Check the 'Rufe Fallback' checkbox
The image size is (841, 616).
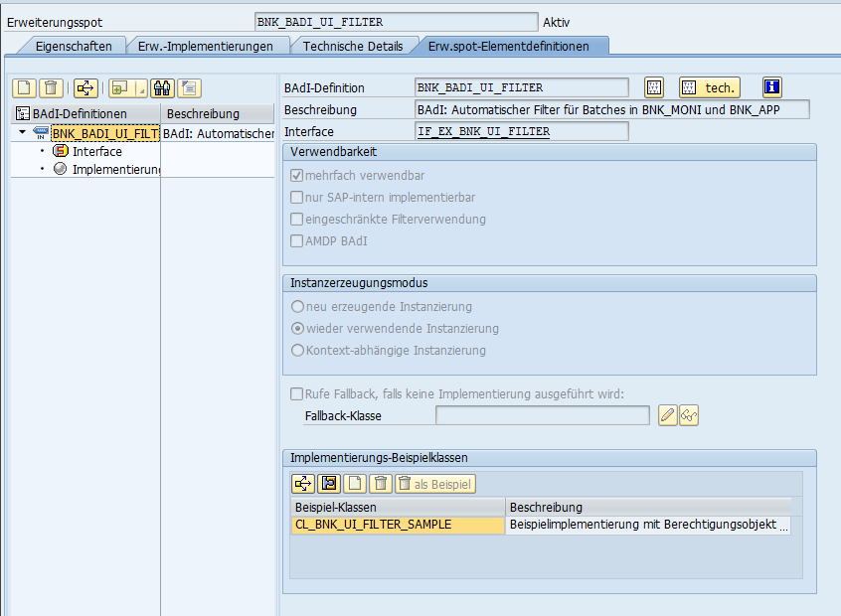click(296, 393)
